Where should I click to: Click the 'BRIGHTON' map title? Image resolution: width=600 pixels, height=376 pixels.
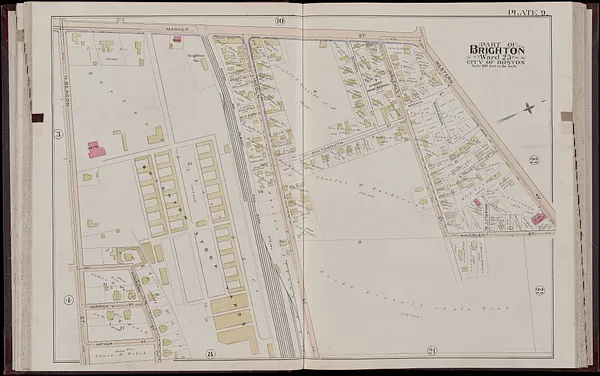(x=497, y=50)
